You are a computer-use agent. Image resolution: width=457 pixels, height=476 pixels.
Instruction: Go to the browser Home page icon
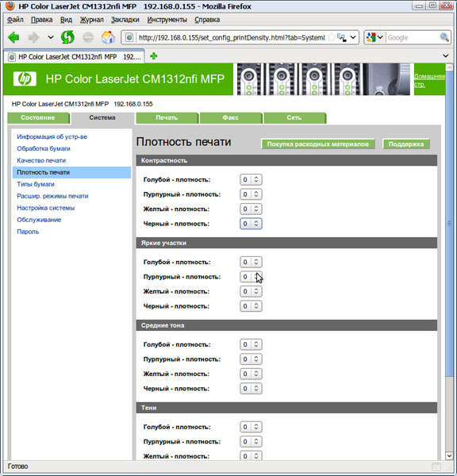click(x=108, y=37)
